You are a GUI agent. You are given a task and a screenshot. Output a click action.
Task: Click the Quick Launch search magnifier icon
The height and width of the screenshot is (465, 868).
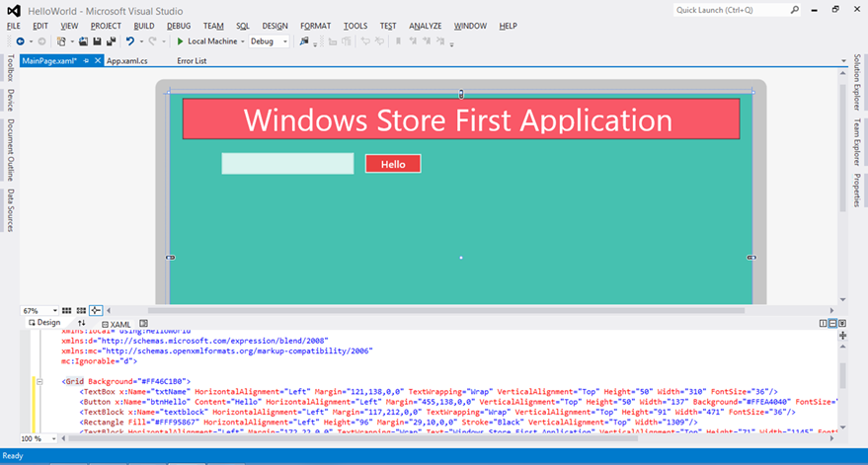(x=794, y=10)
